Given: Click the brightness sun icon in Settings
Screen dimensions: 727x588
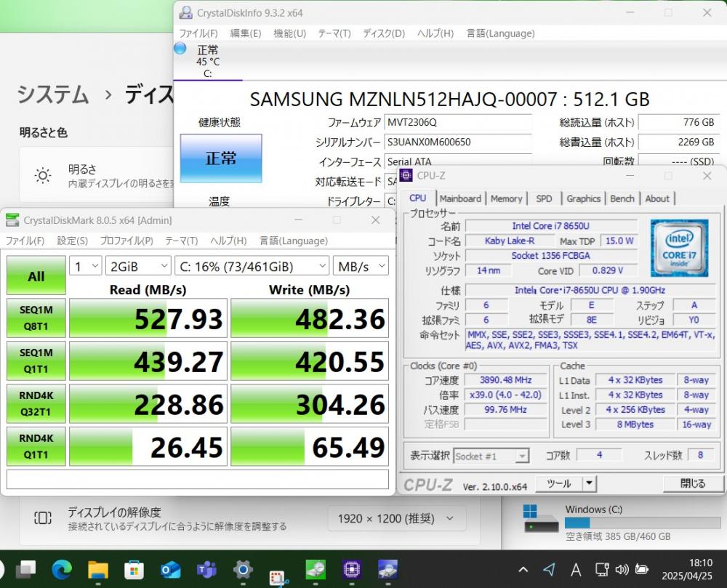Looking at the screenshot, I should (43, 176).
